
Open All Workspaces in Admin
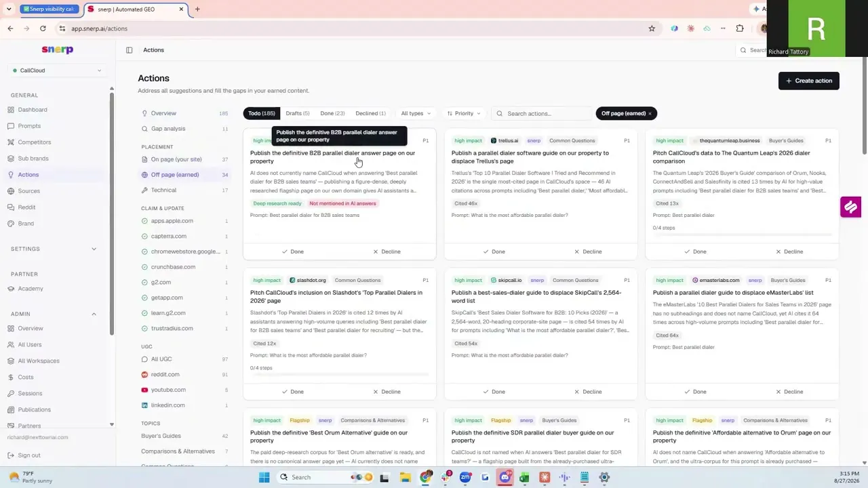(x=39, y=361)
